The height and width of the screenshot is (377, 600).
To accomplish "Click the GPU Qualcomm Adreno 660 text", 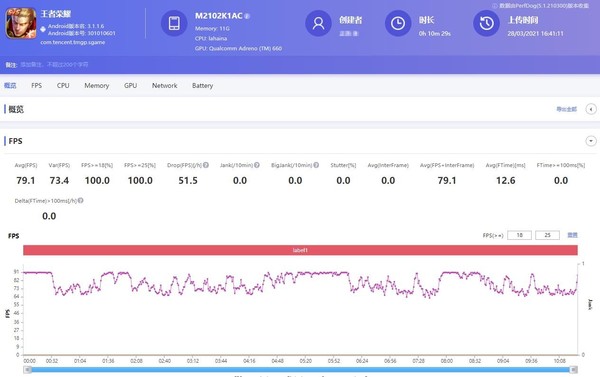I will point(238,48).
